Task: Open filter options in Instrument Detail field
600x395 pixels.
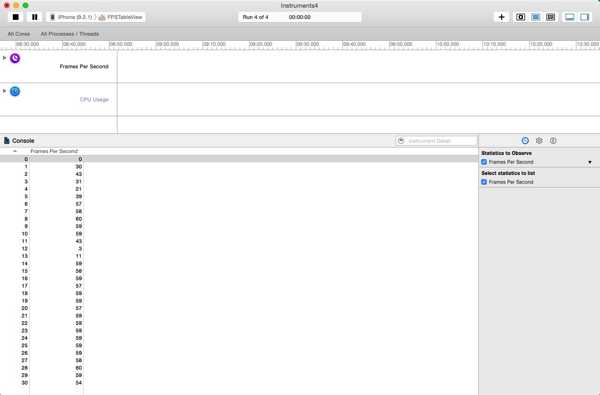Action: coord(401,141)
